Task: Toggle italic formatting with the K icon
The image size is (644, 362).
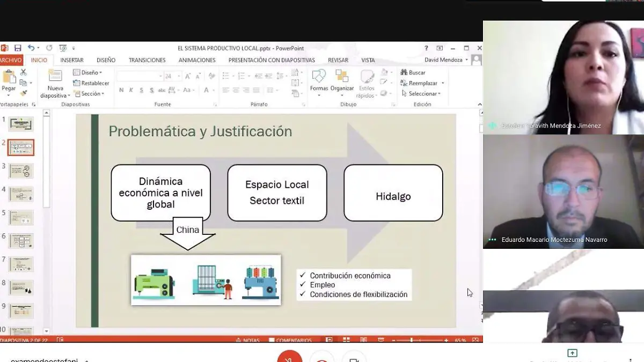Action: coord(131,90)
